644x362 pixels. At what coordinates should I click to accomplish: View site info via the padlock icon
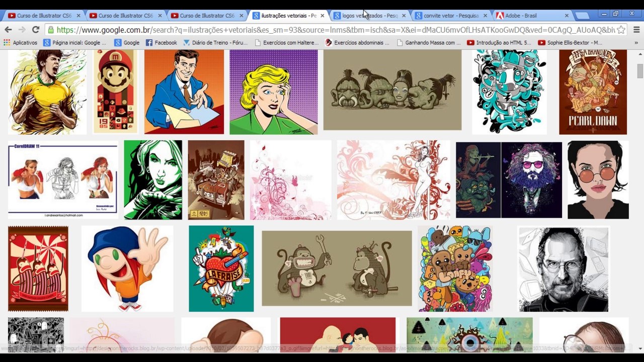[50, 30]
